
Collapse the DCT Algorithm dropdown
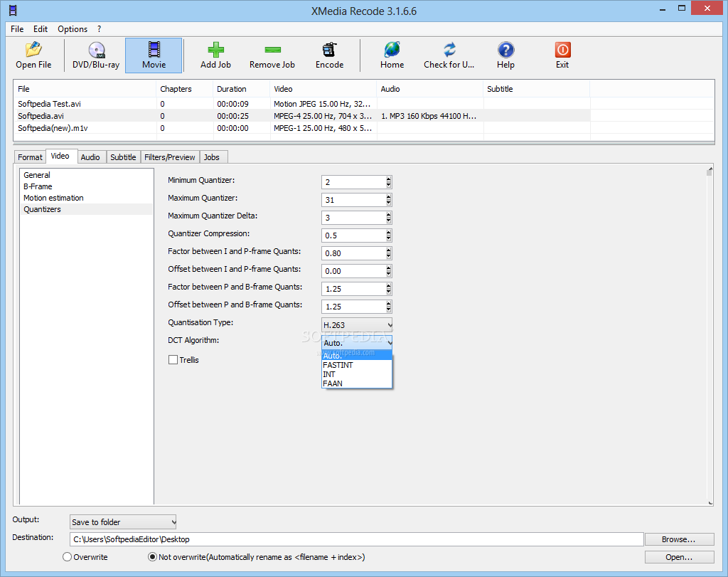pos(357,342)
